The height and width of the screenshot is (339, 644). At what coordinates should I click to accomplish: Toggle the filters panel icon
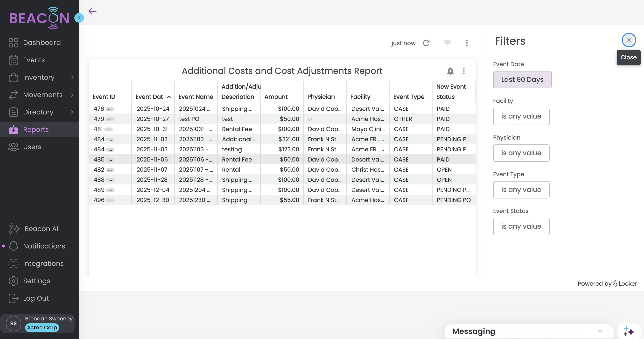[x=447, y=43]
